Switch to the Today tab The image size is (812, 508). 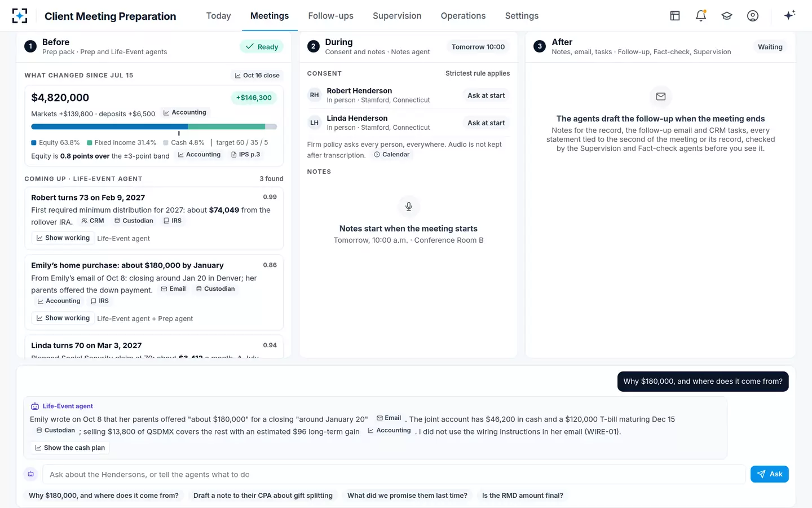coord(219,16)
